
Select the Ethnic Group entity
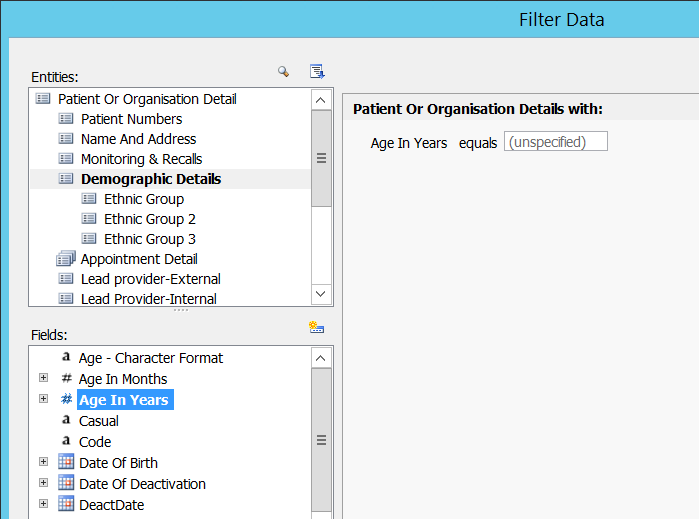pos(144,199)
